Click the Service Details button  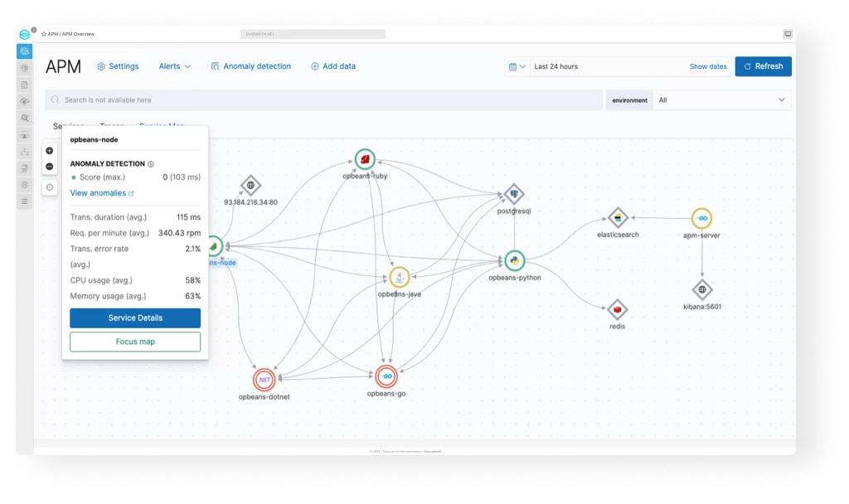(135, 318)
